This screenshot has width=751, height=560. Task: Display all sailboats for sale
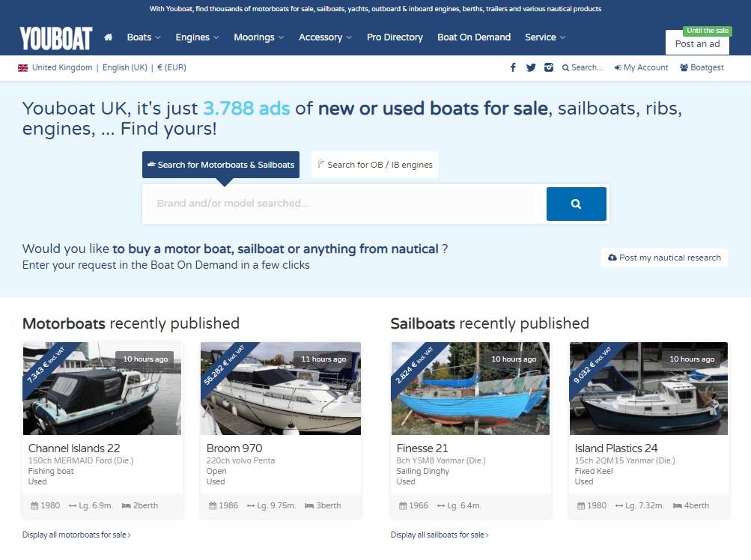440,535
